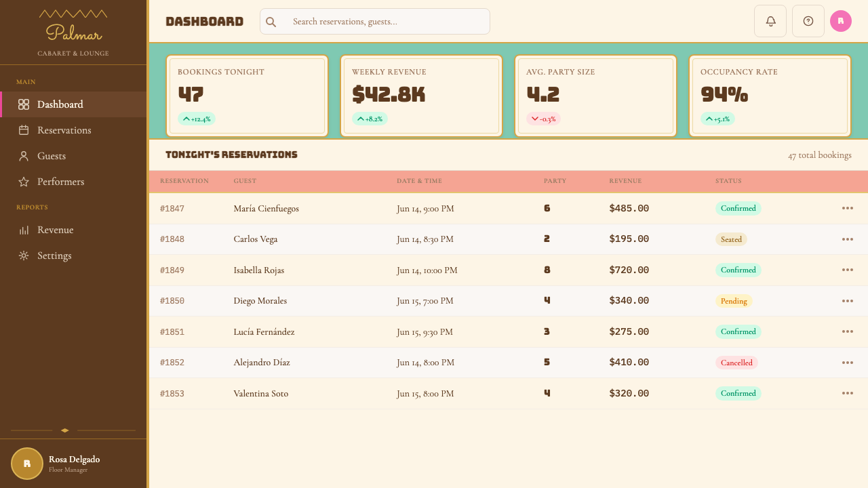The height and width of the screenshot is (488, 868).
Task: Click the Revenue bar chart icon
Action: click(x=24, y=230)
